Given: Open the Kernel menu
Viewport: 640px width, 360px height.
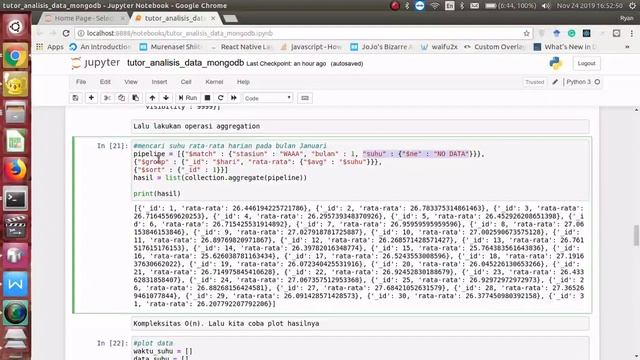Looking at the screenshot, I should coord(214,82).
